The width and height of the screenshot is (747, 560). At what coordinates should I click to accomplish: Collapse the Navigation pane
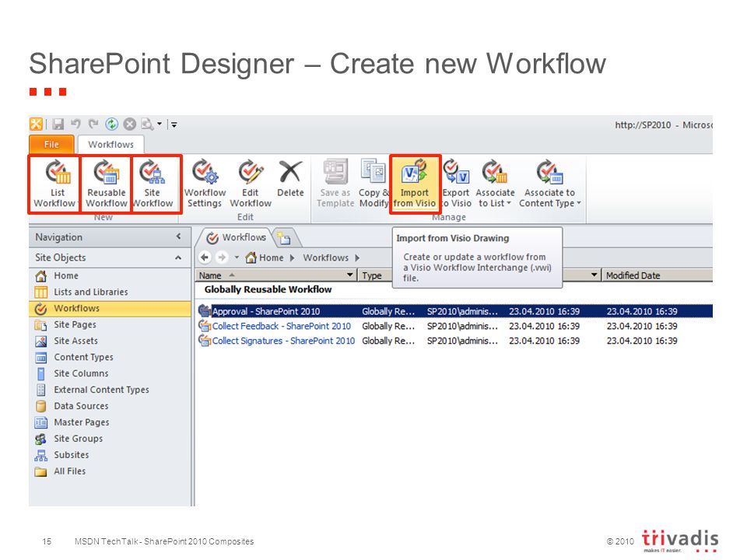(179, 236)
